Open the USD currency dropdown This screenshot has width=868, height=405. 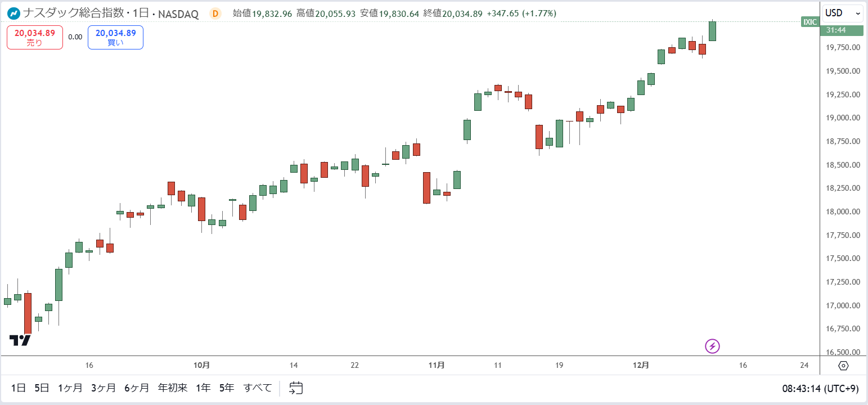843,13
